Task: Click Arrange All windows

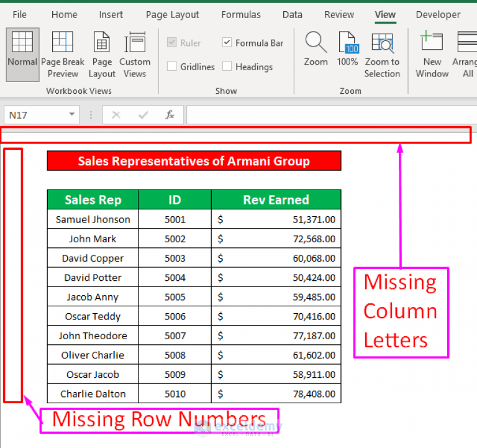Action: click(x=465, y=55)
